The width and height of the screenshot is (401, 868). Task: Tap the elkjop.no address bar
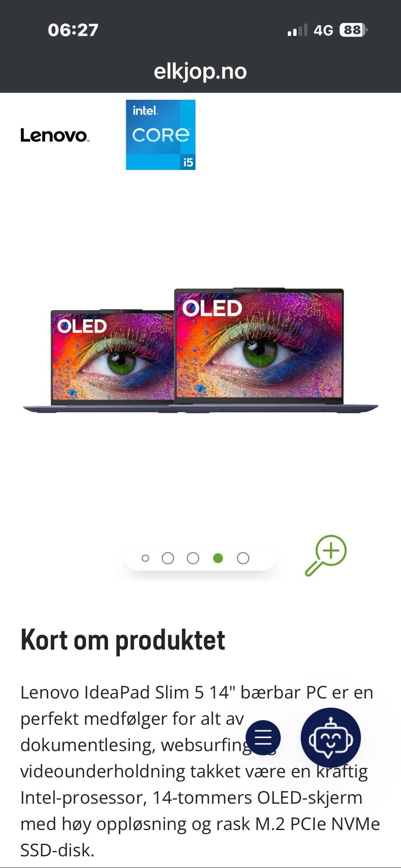point(200,71)
